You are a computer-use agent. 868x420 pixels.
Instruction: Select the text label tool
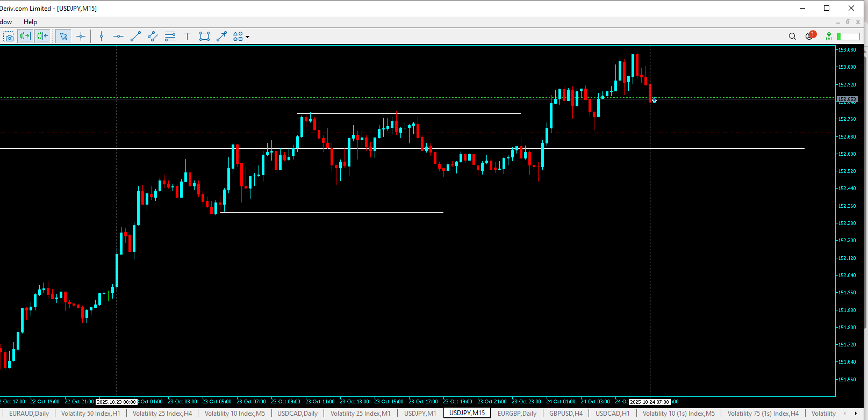tap(187, 37)
